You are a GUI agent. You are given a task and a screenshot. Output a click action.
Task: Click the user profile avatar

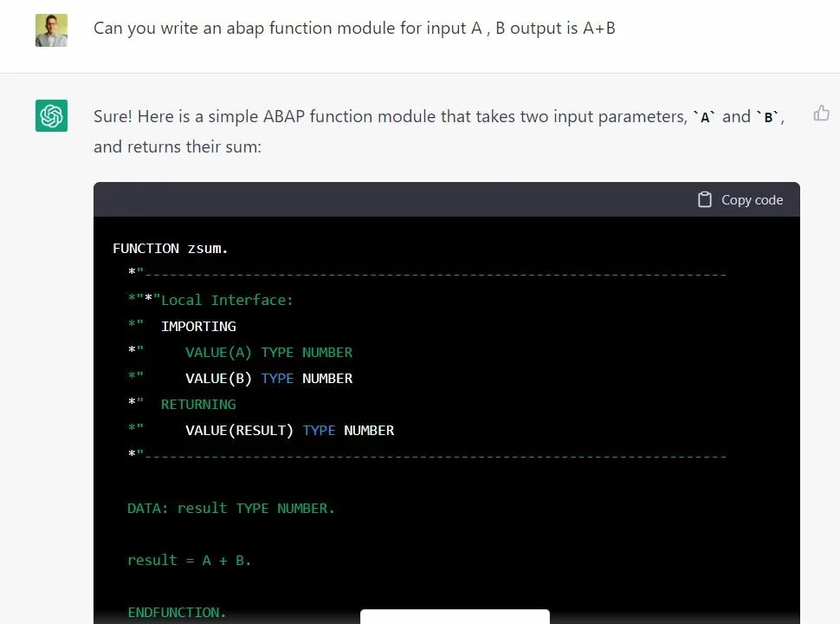51,30
